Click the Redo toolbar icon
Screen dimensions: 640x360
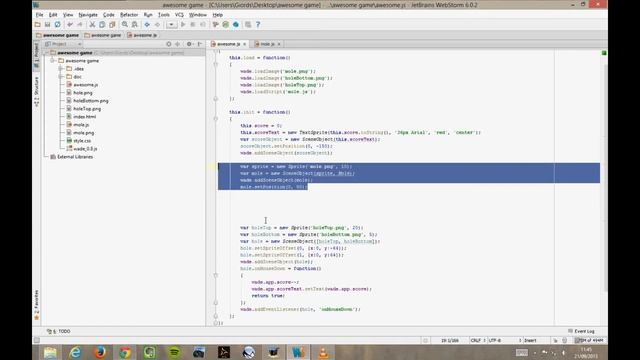click(x=80, y=24)
